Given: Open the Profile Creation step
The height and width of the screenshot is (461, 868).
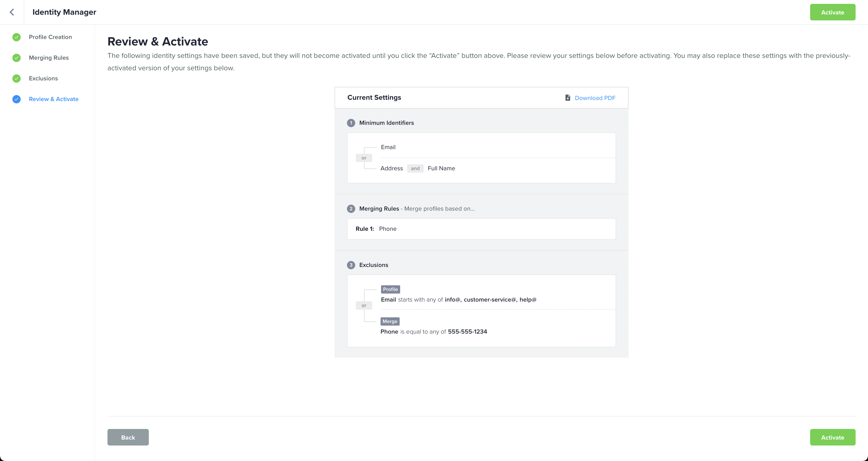Looking at the screenshot, I should coord(50,37).
